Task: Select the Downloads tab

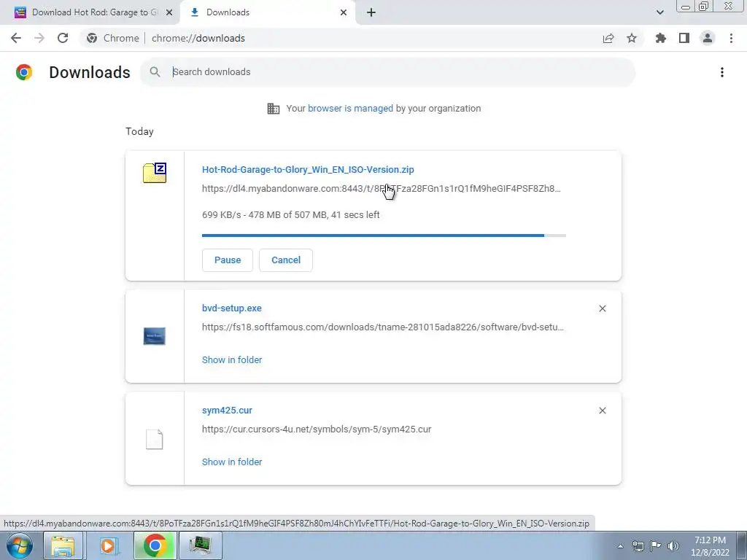Action: (267, 12)
